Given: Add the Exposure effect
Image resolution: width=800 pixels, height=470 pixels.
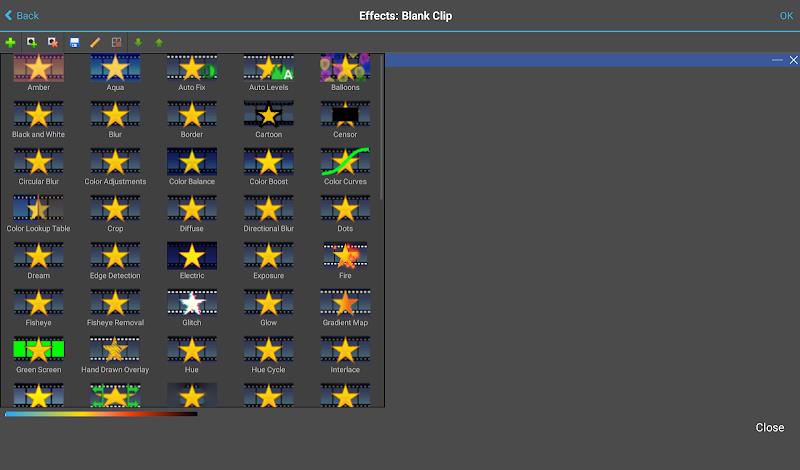Looking at the screenshot, I should (268, 260).
